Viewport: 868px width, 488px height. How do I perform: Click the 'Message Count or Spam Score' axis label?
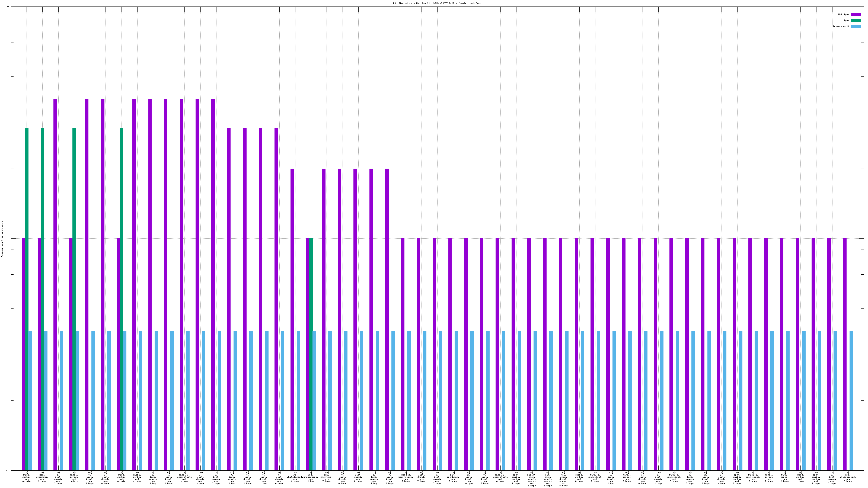(x=2, y=239)
